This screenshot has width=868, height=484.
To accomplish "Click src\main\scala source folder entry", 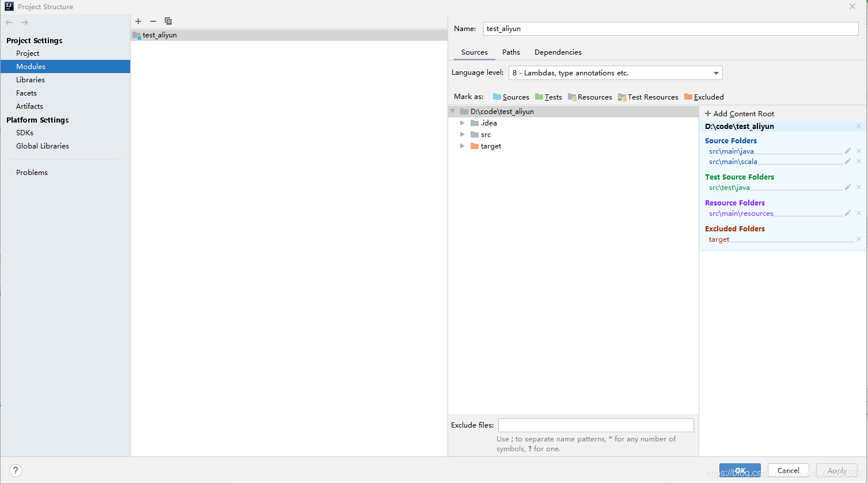I will (x=733, y=162).
